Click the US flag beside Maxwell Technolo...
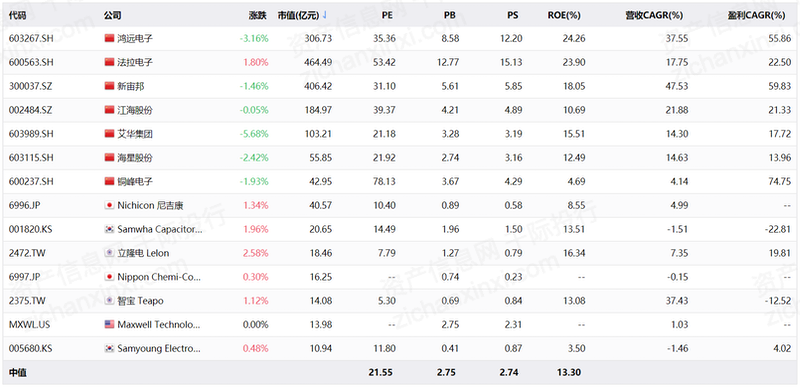800x387 pixels. pos(109,325)
